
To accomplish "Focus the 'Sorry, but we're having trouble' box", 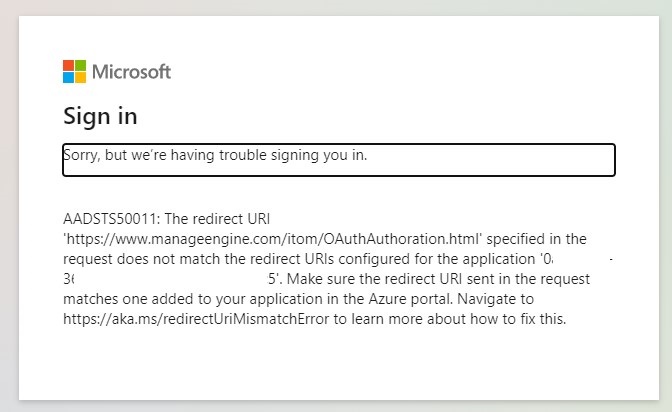I will [338, 160].
